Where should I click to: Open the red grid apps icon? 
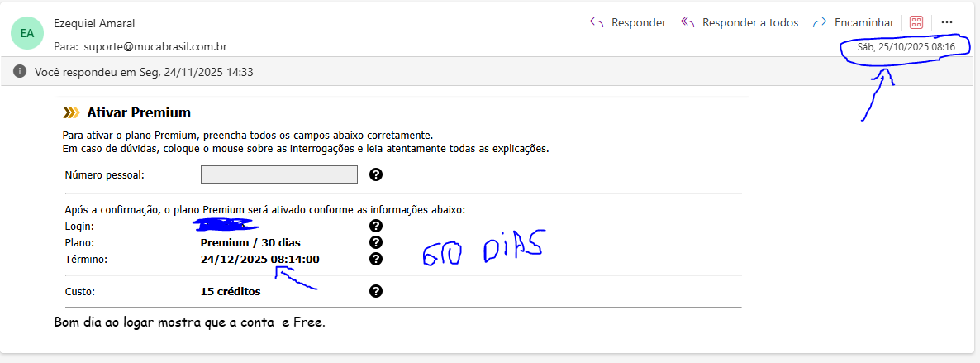[x=916, y=22]
